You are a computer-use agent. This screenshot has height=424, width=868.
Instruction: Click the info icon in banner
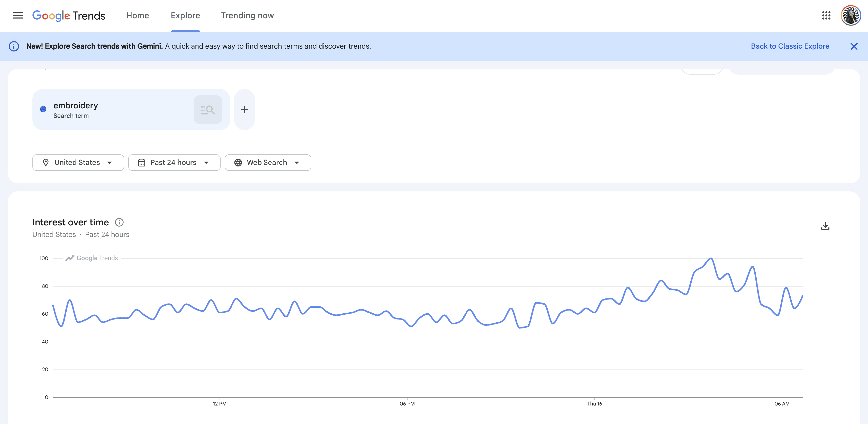pyautogui.click(x=14, y=46)
